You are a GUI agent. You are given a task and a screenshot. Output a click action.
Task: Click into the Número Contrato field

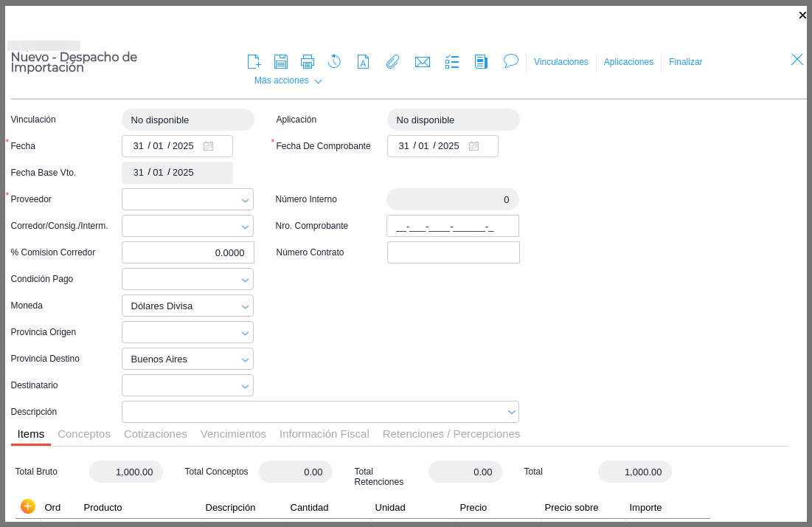click(x=453, y=252)
